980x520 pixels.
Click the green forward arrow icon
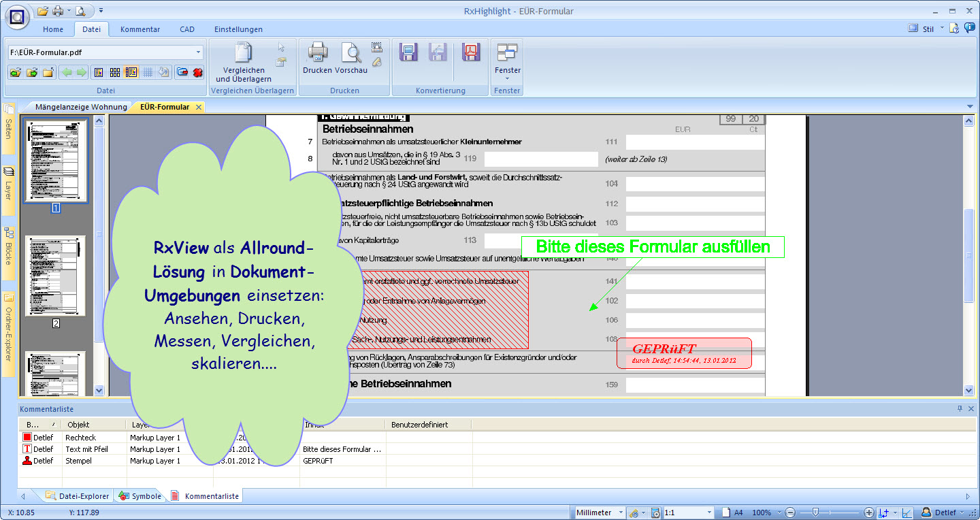coord(81,72)
